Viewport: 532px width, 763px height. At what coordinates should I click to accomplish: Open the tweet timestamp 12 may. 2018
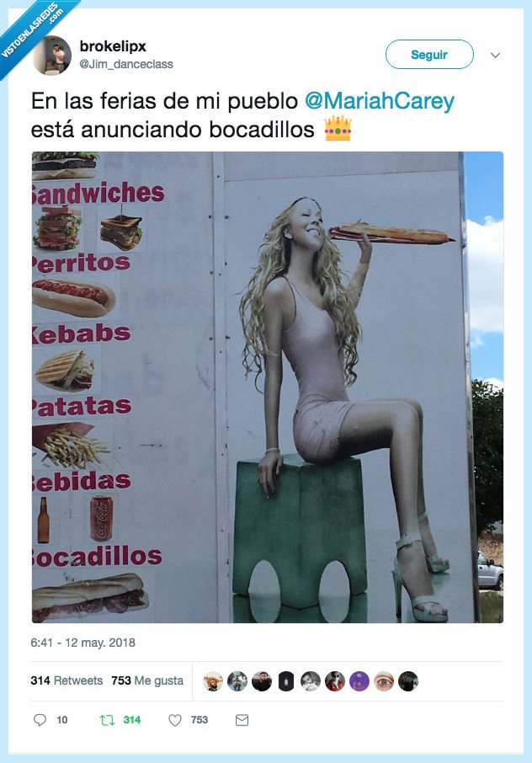(83, 643)
